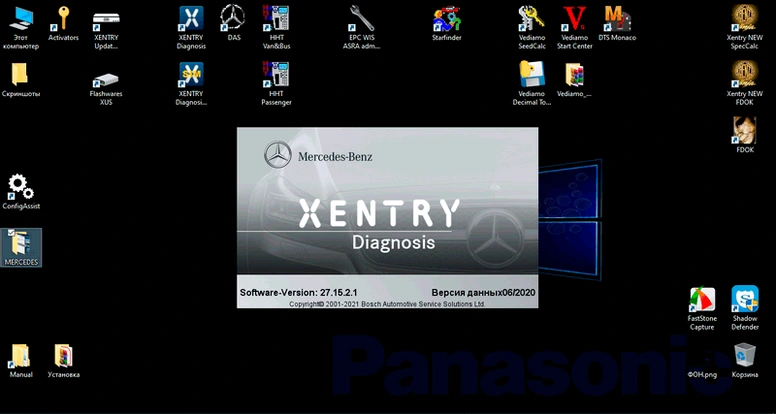Click the Software-Version 27.15.2.1 text
Image resolution: width=776 pixels, height=414 pixels.
(298, 292)
